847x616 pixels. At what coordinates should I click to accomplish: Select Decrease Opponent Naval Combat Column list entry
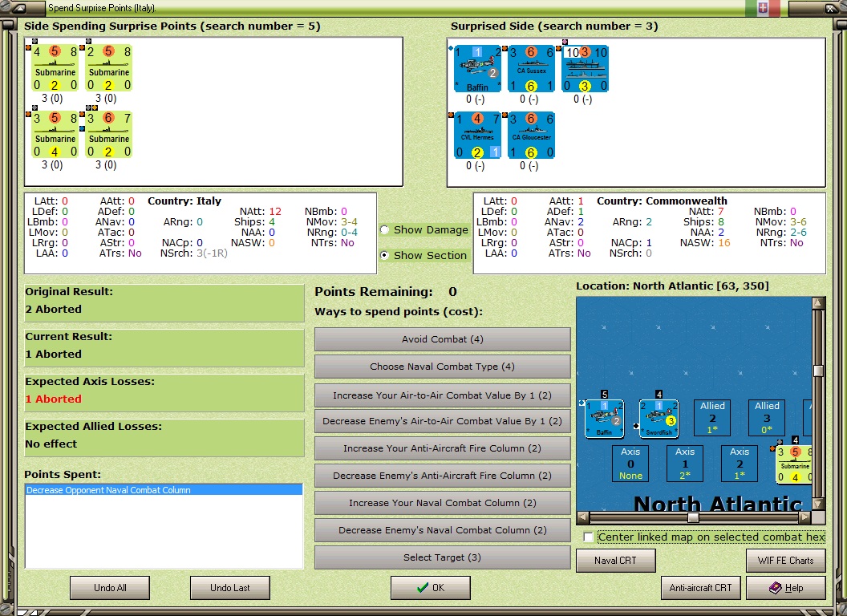tap(164, 490)
